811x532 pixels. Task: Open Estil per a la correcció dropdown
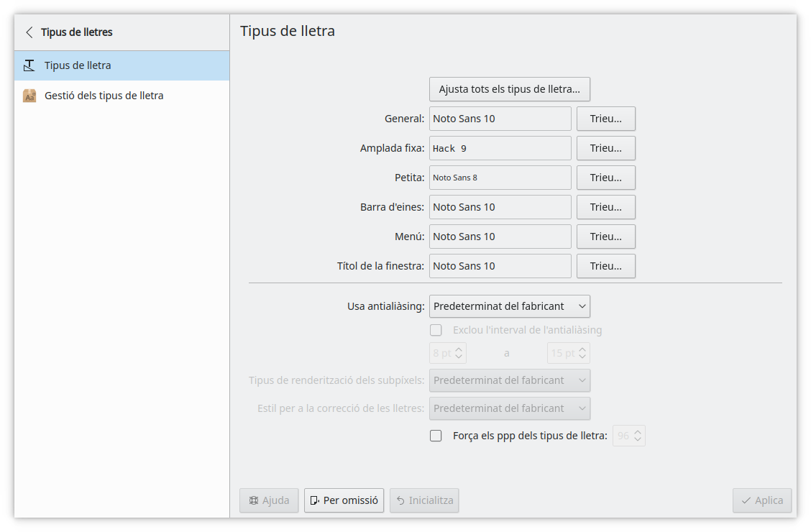[509, 408]
